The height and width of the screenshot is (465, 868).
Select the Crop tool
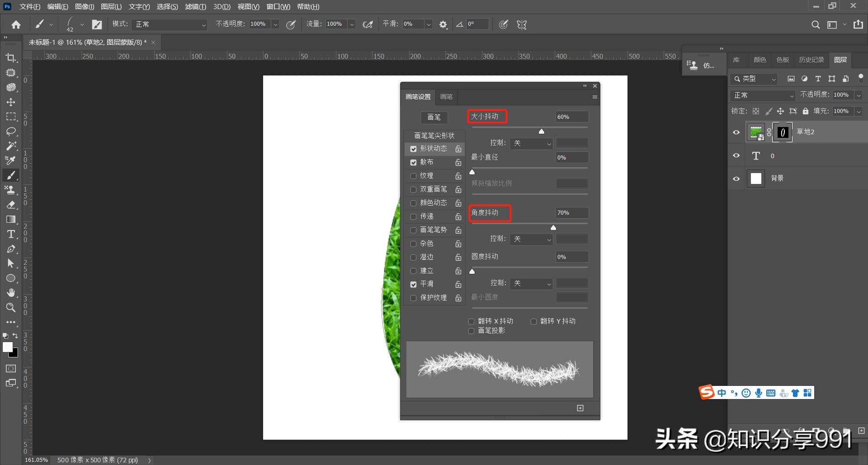pyautogui.click(x=11, y=58)
